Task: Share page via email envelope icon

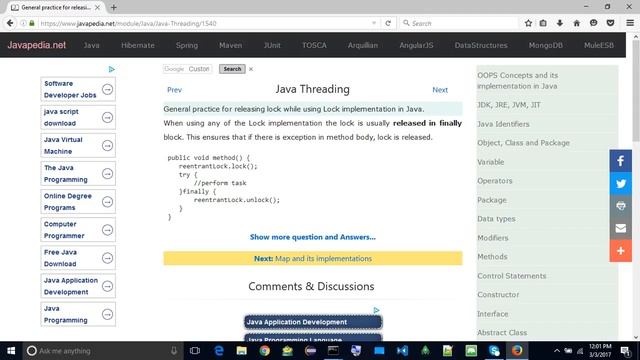Action: click(620, 228)
